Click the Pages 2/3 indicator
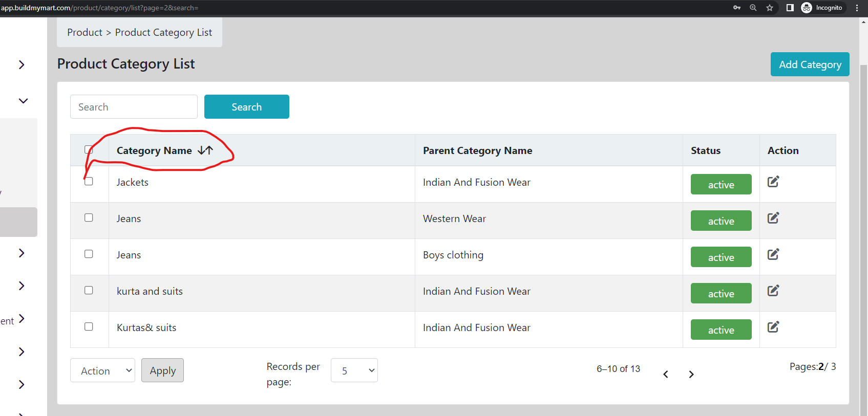 (813, 366)
